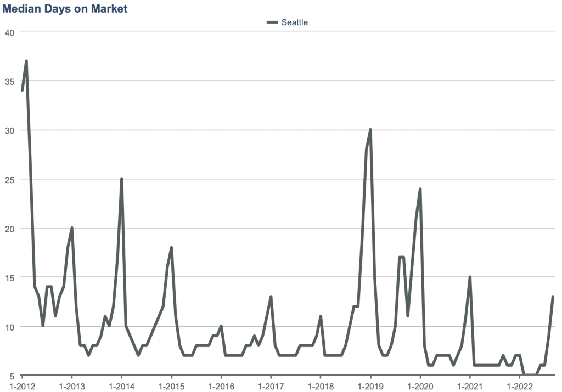Choose the 1-2020 x-axis label
The height and width of the screenshot is (392, 562).
(420, 385)
